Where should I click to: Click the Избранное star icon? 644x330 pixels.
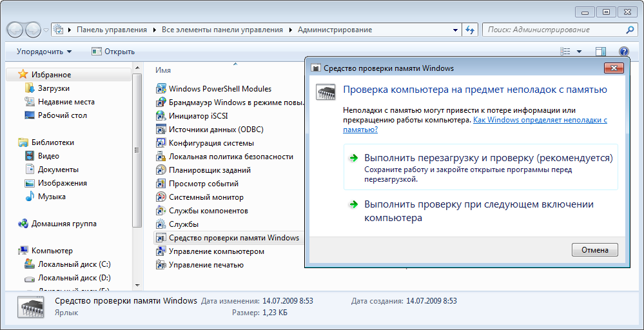[x=23, y=75]
